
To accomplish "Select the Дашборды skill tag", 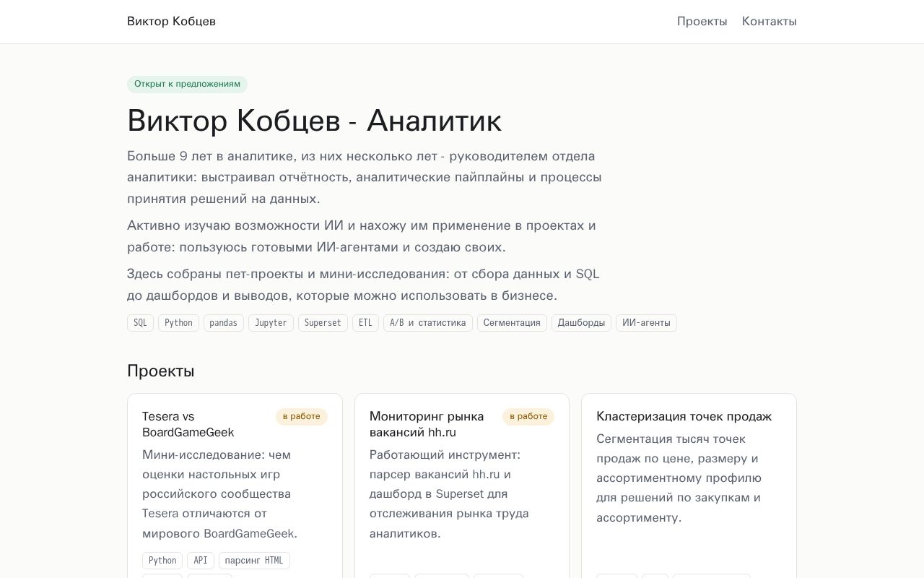I will click(581, 323).
